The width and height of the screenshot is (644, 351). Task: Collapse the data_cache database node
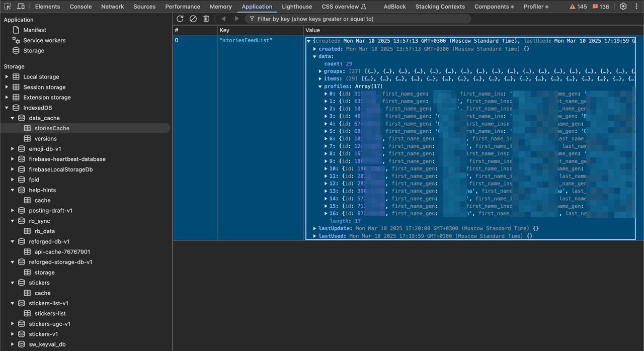(13, 118)
